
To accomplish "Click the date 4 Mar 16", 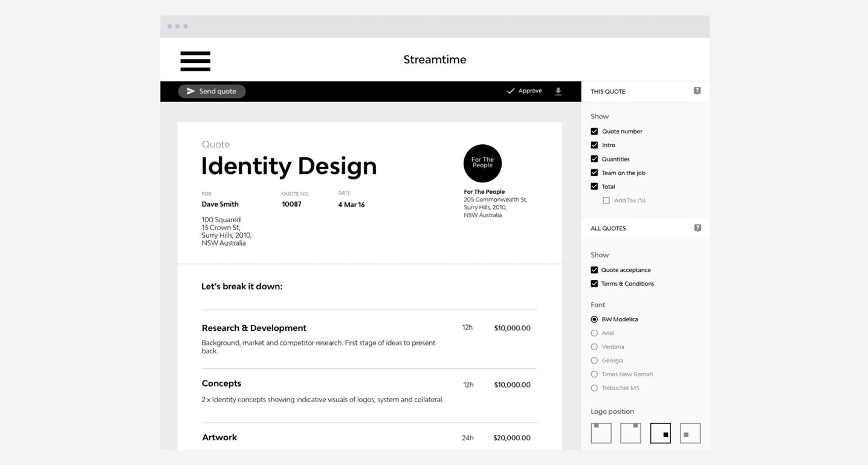I will [x=351, y=205].
